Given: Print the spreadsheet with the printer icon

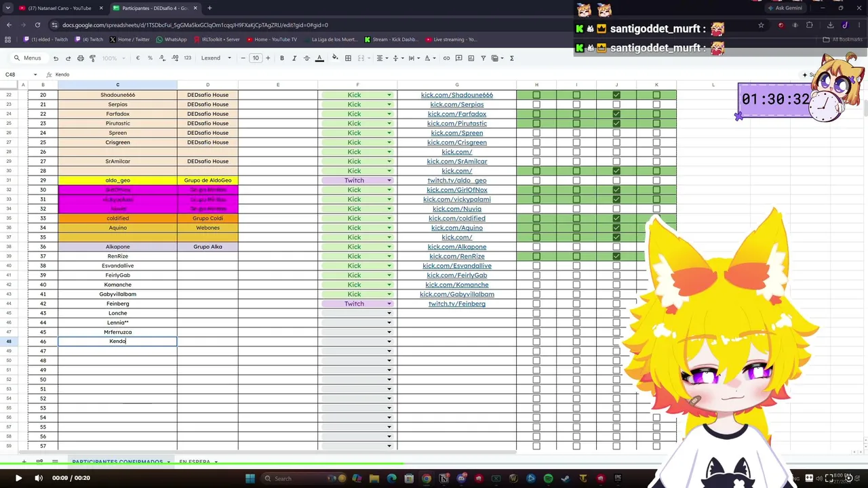Looking at the screenshot, I should (x=80, y=58).
